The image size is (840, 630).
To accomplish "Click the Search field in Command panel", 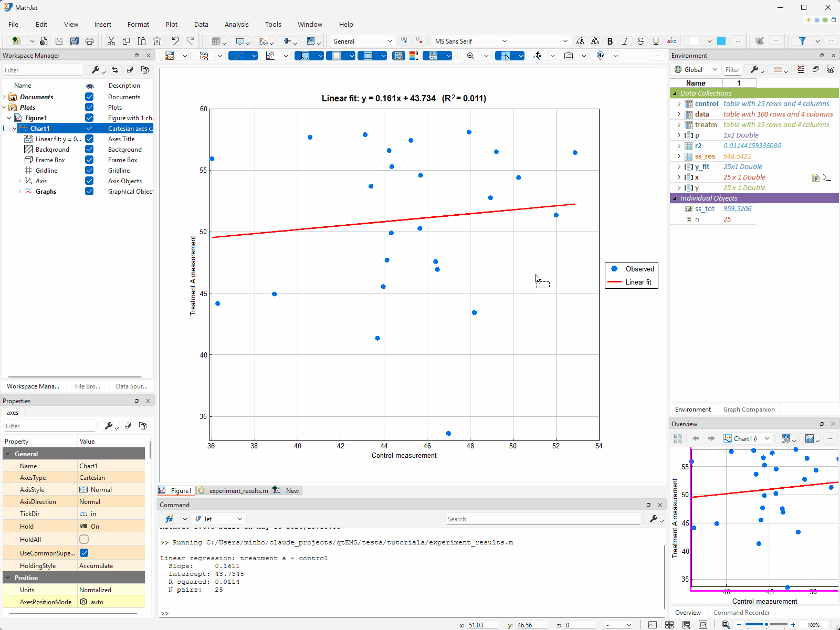I will pos(543,519).
